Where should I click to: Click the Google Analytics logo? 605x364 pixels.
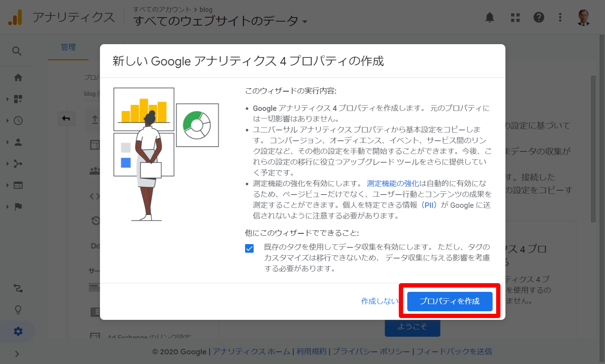15,17
